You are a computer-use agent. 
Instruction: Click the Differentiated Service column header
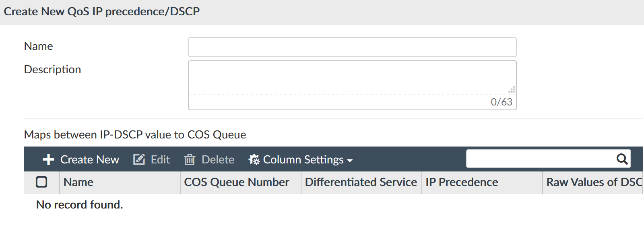(361, 182)
